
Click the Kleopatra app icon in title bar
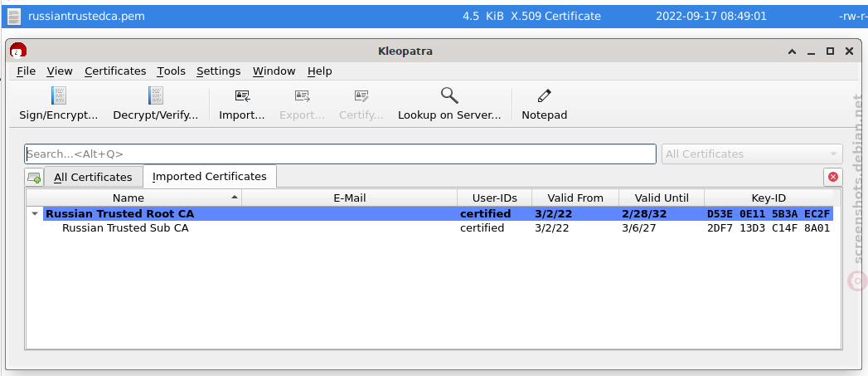point(18,51)
